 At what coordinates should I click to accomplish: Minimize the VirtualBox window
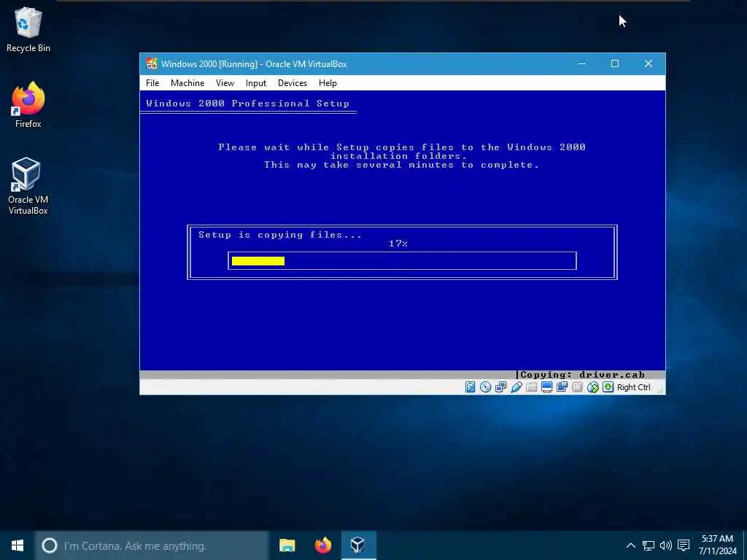(x=581, y=64)
